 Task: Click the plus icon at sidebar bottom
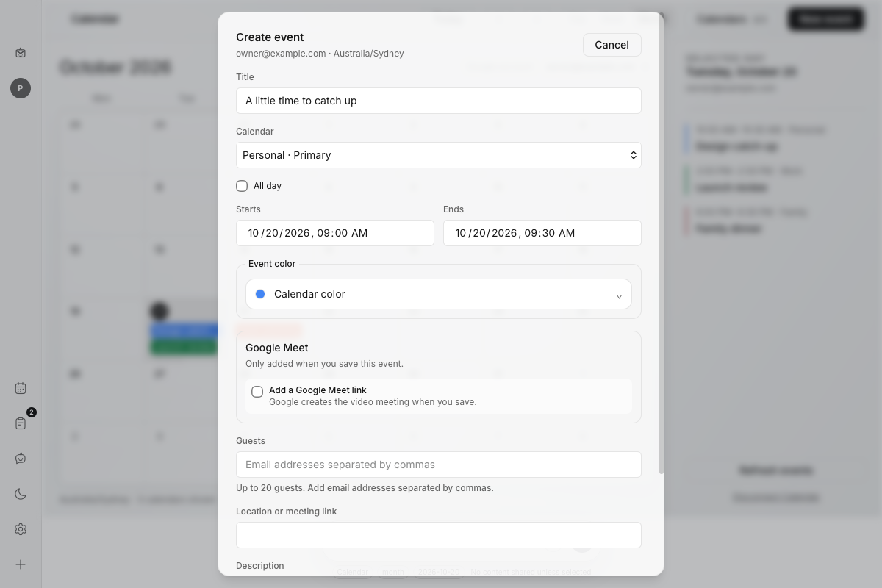21,564
